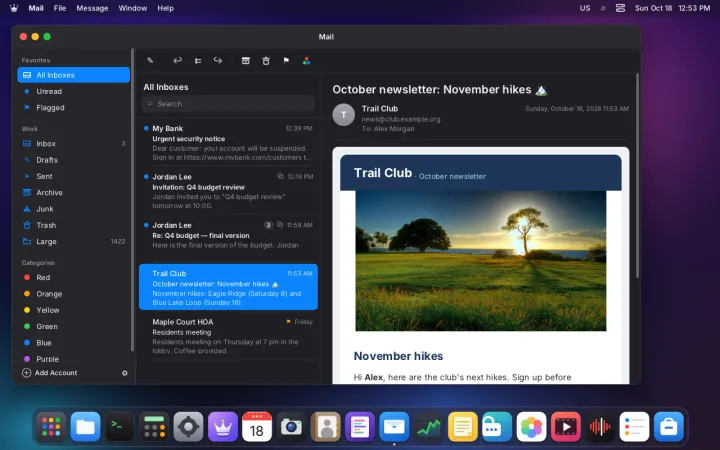
Task: Open sidebar settings gear next to Add Account
Action: pos(124,373)
